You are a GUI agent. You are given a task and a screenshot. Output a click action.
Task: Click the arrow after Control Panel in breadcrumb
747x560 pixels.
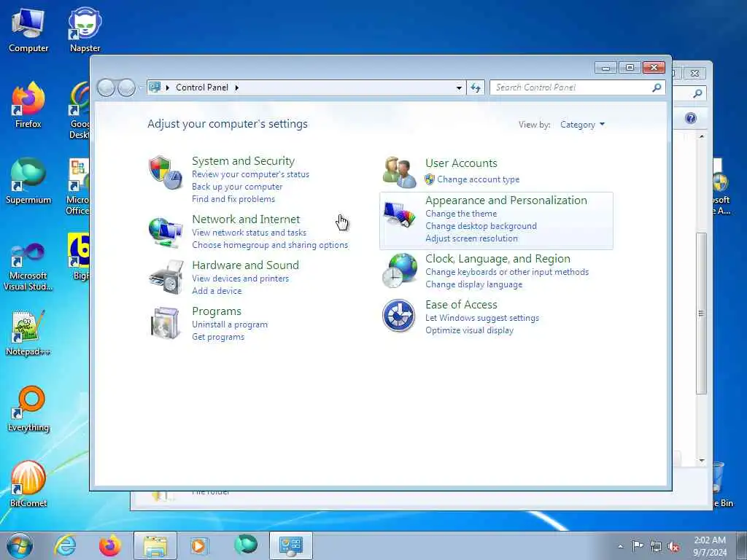click(237, 87)
